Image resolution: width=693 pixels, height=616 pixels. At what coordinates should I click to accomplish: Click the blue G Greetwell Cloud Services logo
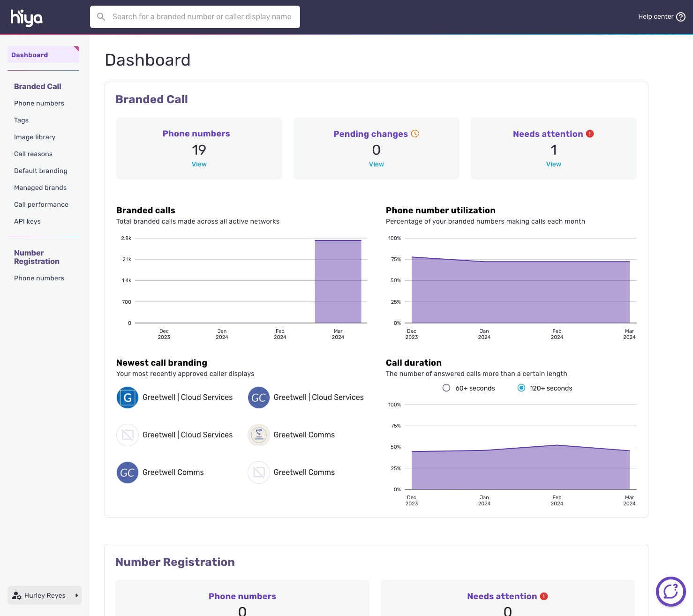point(128,398)
